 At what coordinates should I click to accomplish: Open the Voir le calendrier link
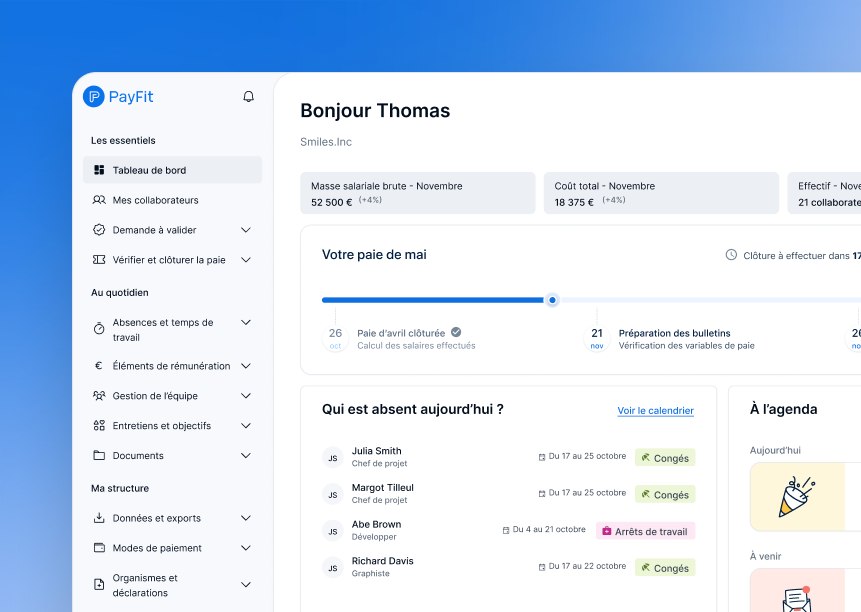click(656, 411)
